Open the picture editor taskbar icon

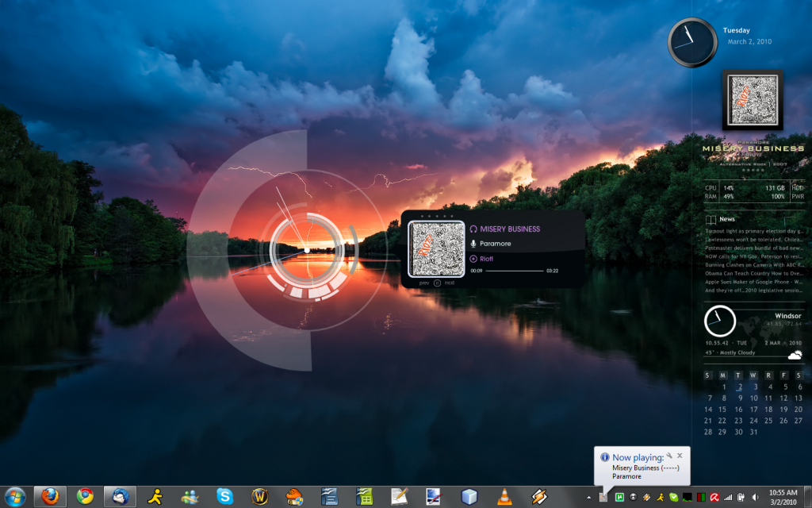pos(434,497)
